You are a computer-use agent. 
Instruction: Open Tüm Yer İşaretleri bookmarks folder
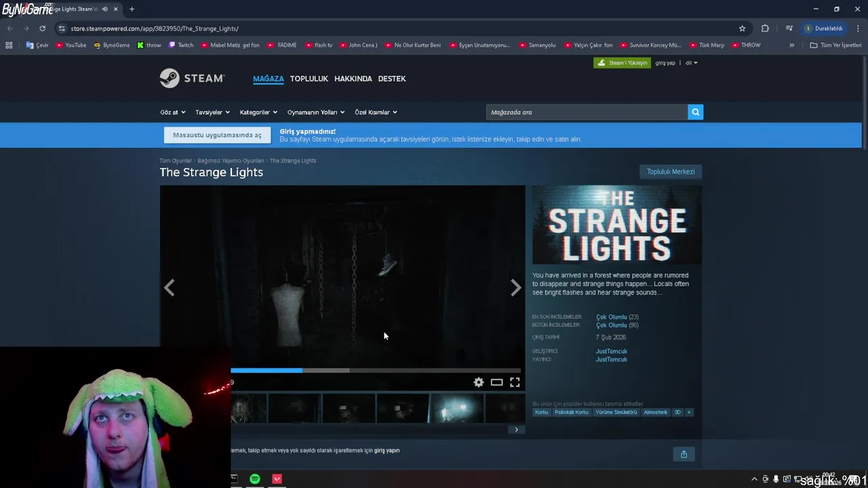(x=835, y=45)
